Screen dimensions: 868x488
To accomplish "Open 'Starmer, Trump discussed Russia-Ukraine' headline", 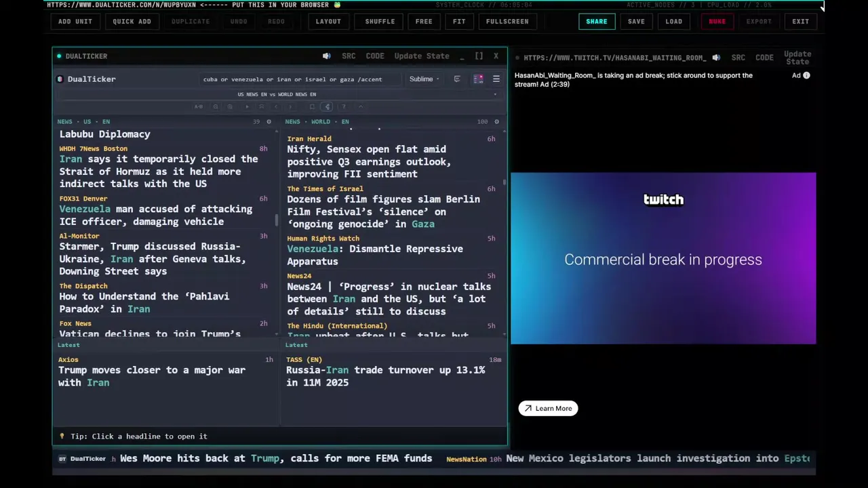I will (153, 259).
